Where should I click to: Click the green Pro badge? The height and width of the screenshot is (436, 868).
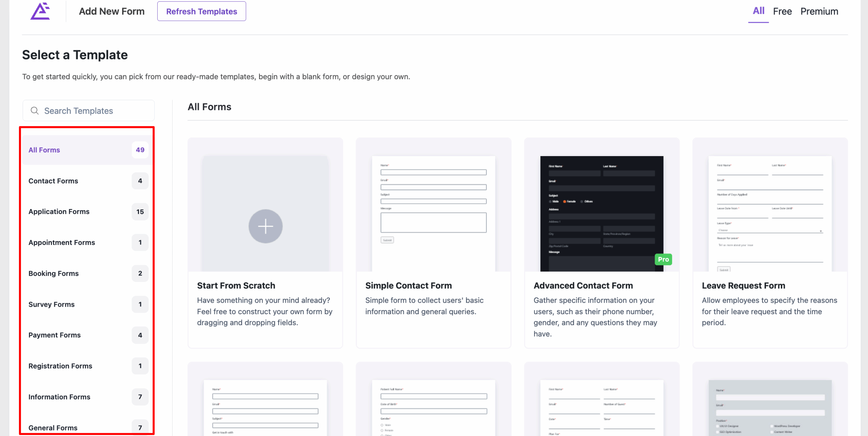(663, 260)
